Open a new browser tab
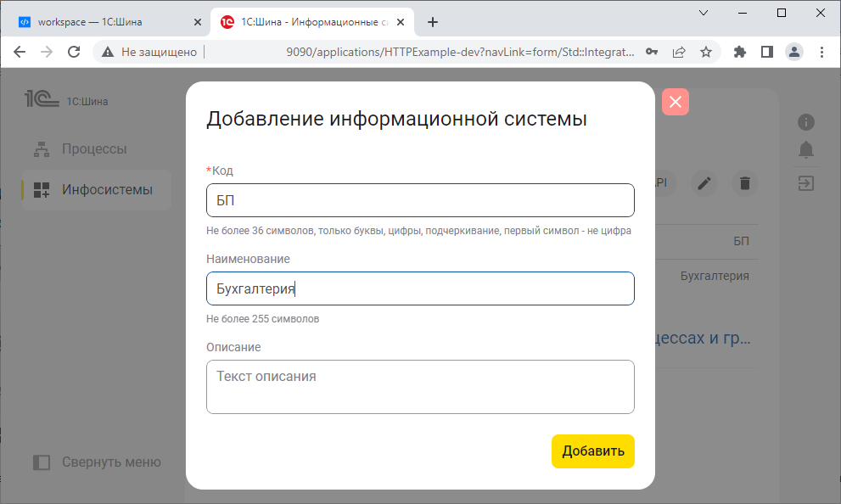Image resolution: width=841 pixels, height=504 pixels. pyautogui.click(x=433, y=22)
